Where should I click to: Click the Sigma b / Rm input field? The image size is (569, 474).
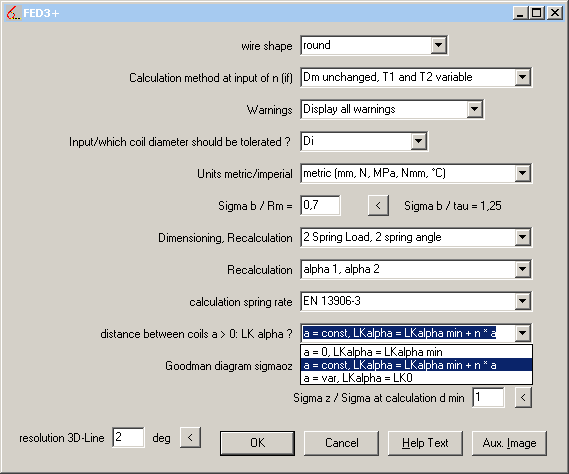coord(320,205)
